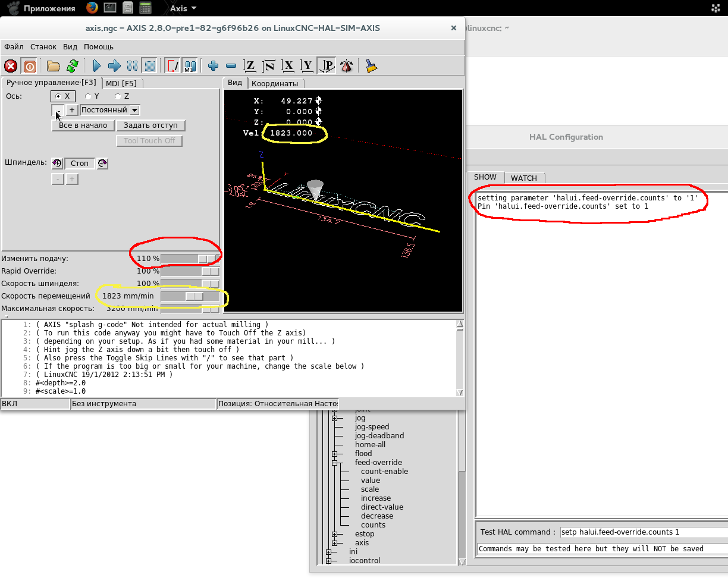The height and width of the screenshot is (581, 728).
Task: Select the count-enable pin in HAL tree
Action: [384, 472]
